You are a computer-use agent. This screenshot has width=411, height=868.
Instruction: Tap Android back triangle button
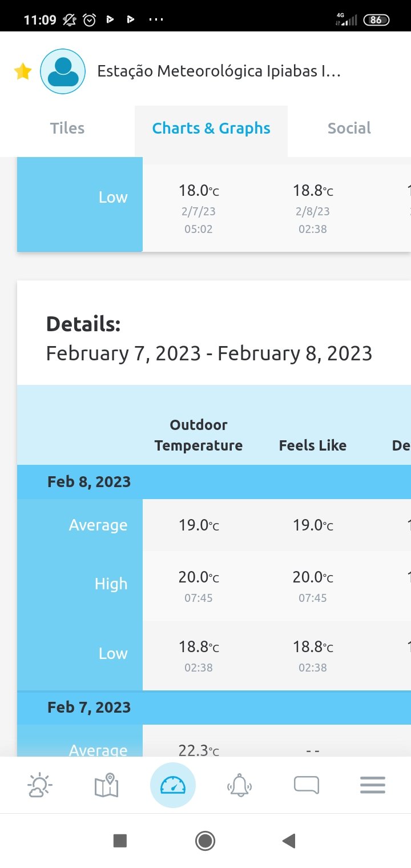tap(289, 841)
